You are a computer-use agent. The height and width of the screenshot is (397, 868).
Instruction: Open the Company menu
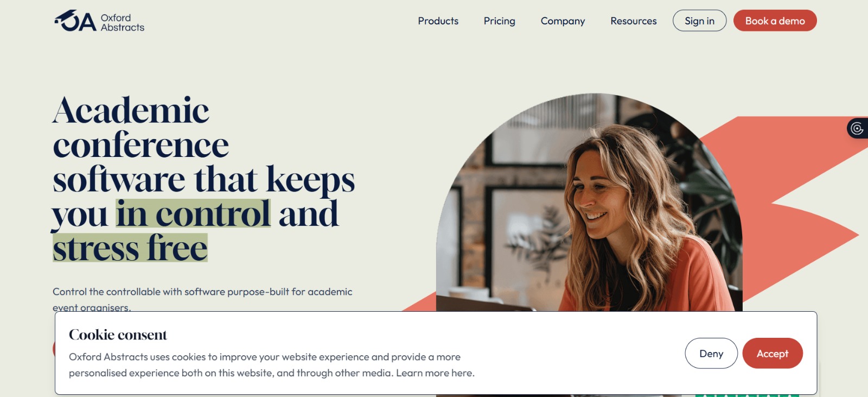point(563,21)
